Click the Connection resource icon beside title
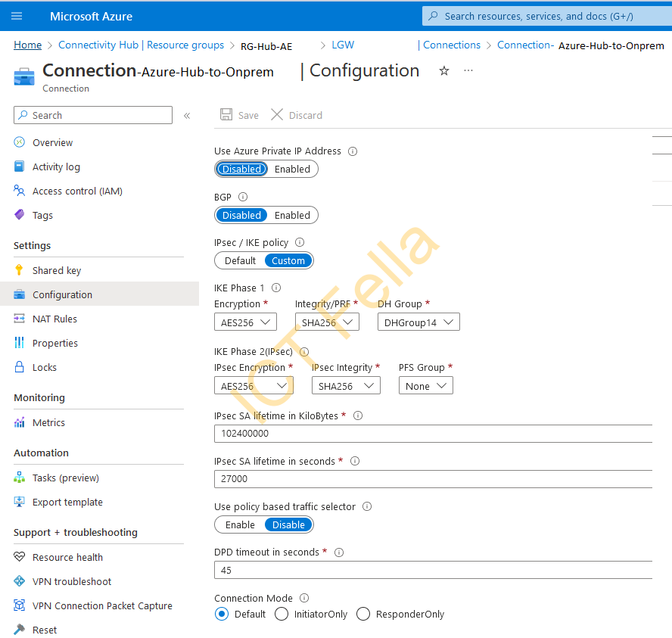This screenshot has width=672, height=638. [24, 76]
